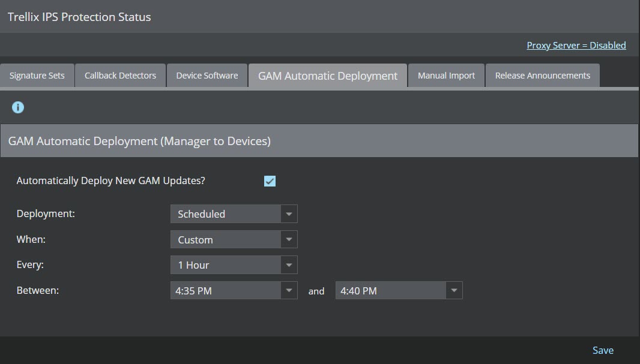Switch to the Signature Sets tab
The width and height of the screenshot is (640, 364).
[x=37, y=76]
